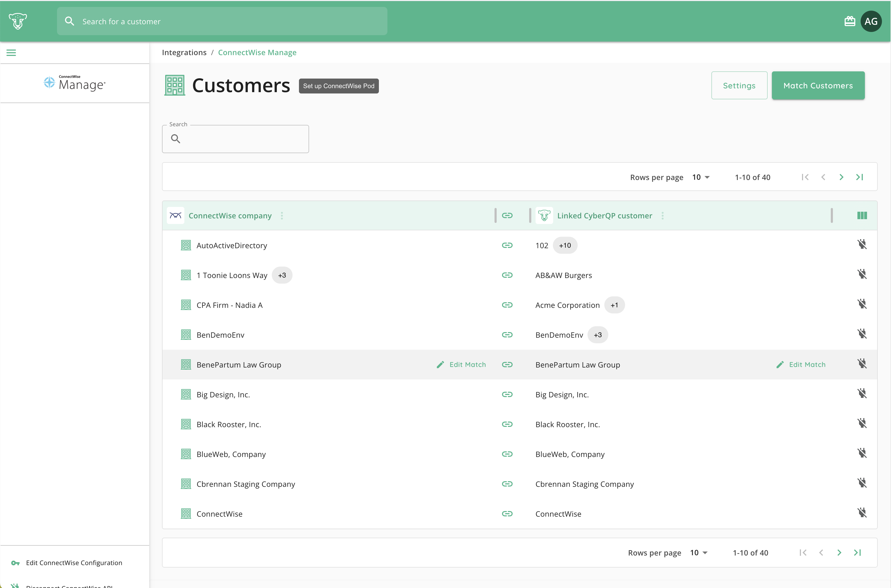Open ConnectWise company column options menu
The image size is (891, 588).
click(282, 216)
